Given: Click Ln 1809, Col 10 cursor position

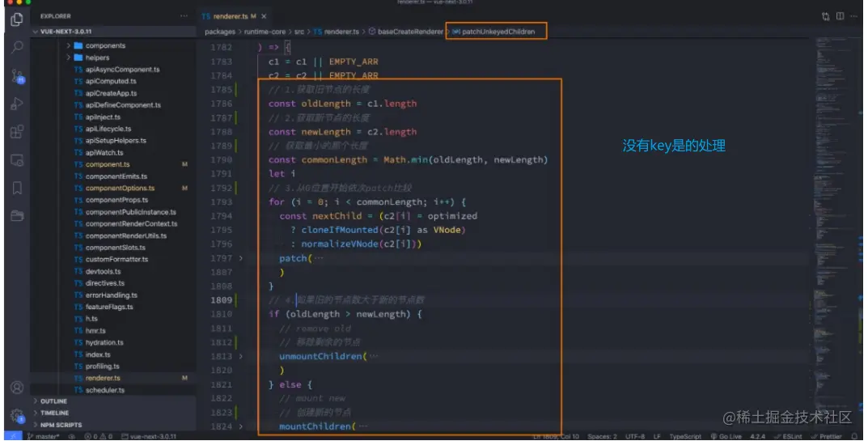Looking at the screenshot, I should 555,437.
